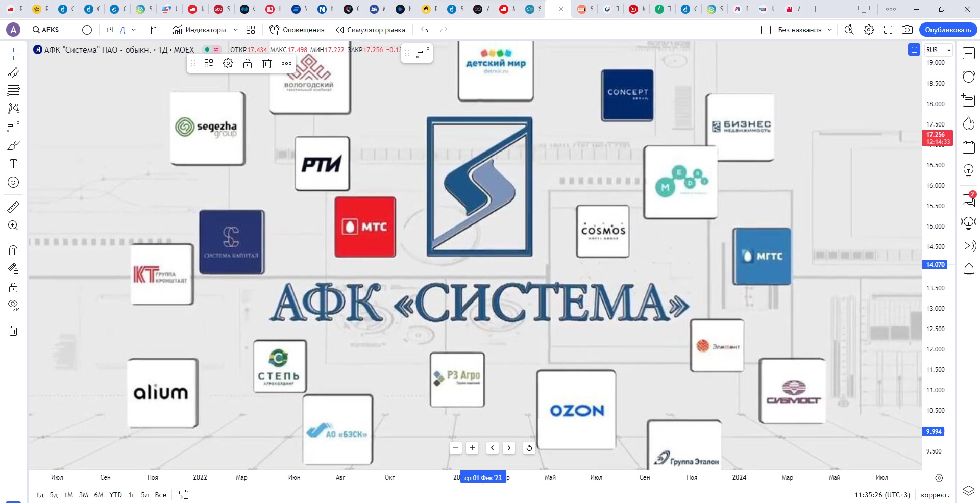Viewport: 980px width, 503px height.
Task: Select the trend line drawing tool
Action: (13, 72)
